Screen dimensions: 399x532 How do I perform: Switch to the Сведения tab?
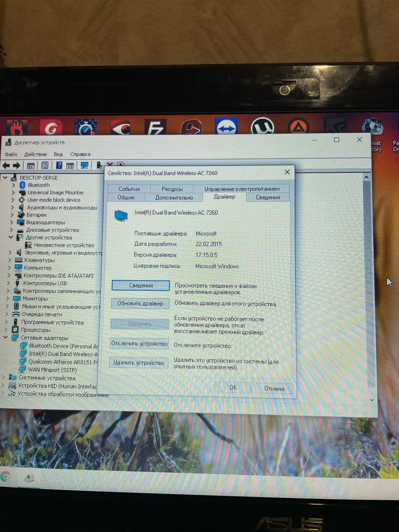[268, 197]
